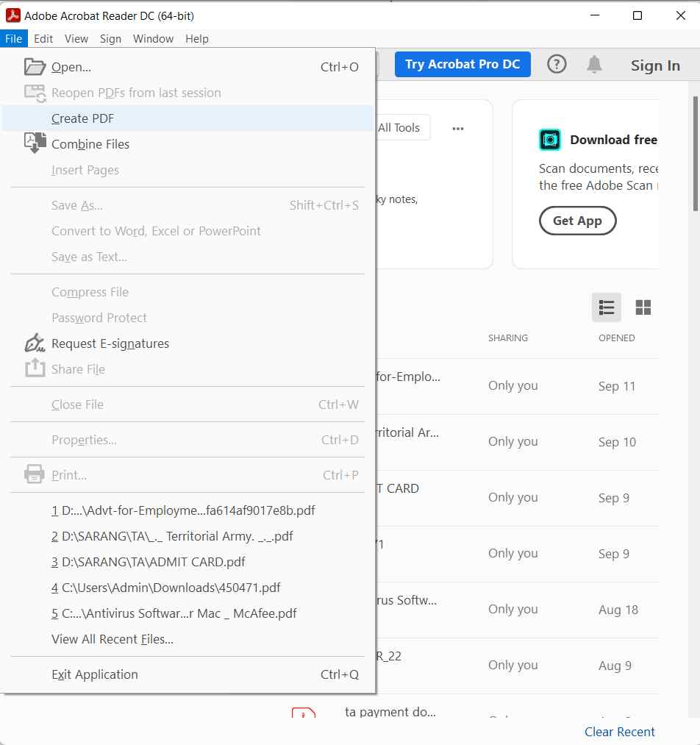Viewport: 700px width, 745px height.
Task: Open the Help question mark icon
Action: pyautogui.click(x=557, y=64)
